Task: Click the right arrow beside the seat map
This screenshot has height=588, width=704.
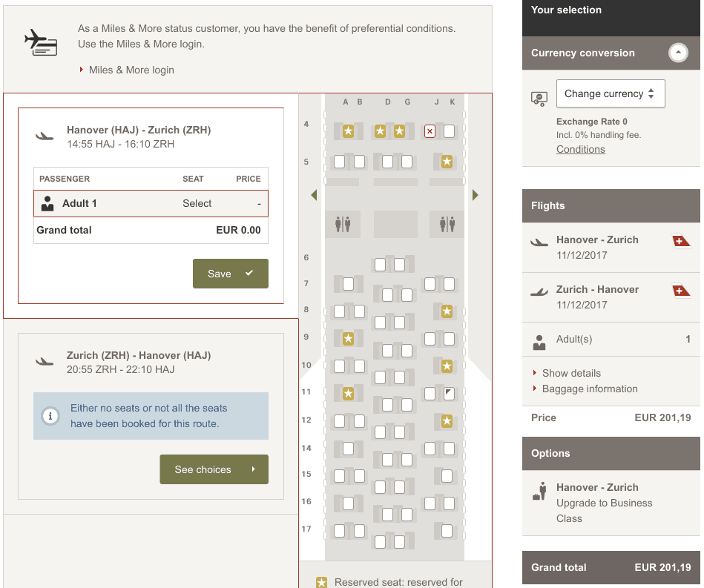Action: tap(475, 195)
